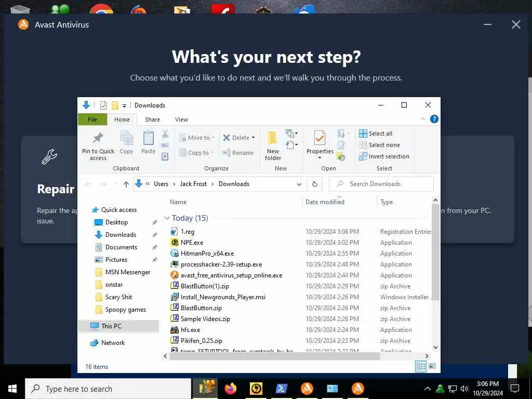532x399 pixels.
Task: Click the Paste button in Clipboard group
Action: point(148,143)
